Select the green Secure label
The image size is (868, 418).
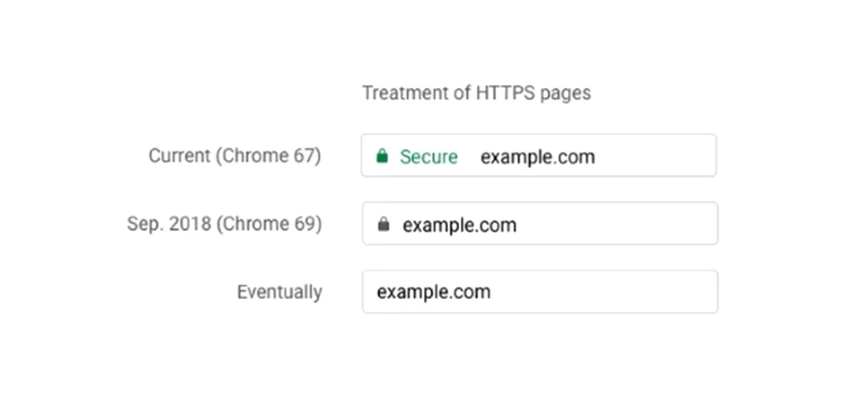click(x=428, y=156)
